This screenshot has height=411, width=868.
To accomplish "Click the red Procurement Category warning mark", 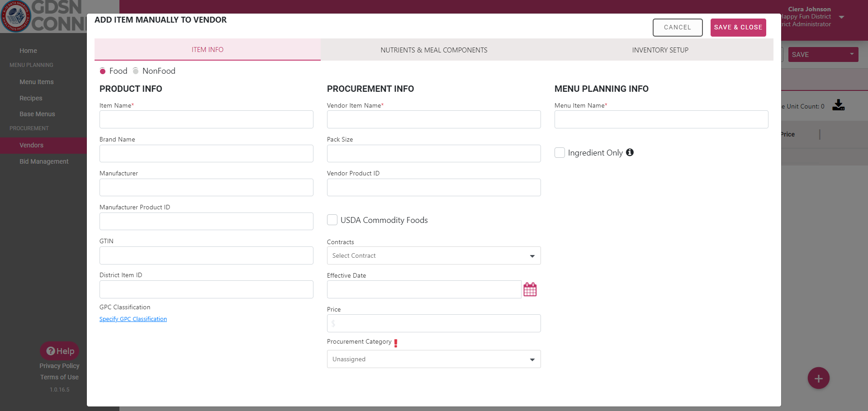I will click(x=396, y=343).
